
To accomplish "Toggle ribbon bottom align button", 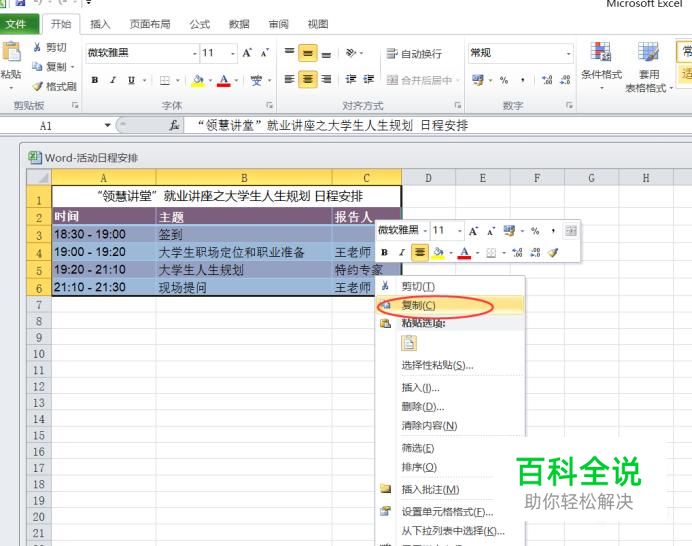I will [x=326, y=53].
